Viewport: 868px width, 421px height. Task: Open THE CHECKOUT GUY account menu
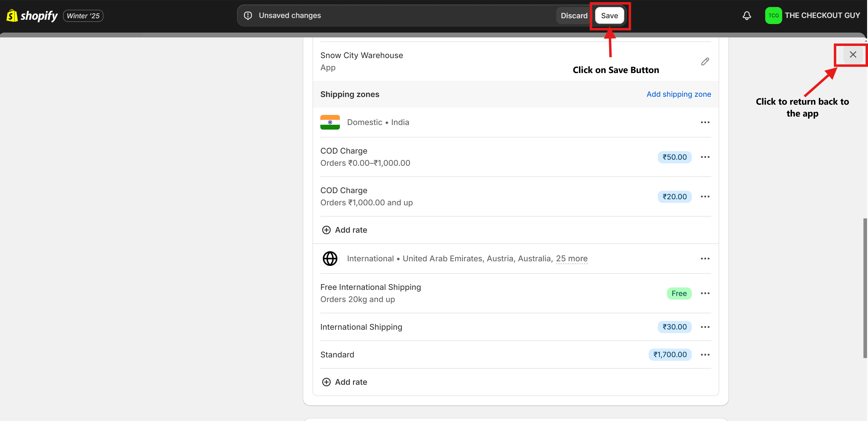click(x=812, y=16)
